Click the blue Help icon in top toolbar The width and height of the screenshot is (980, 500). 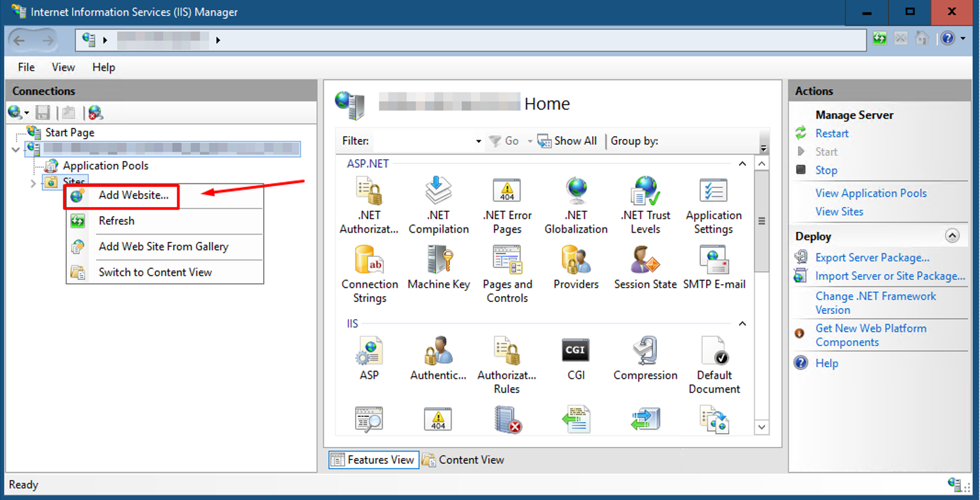tap(947, 39)
